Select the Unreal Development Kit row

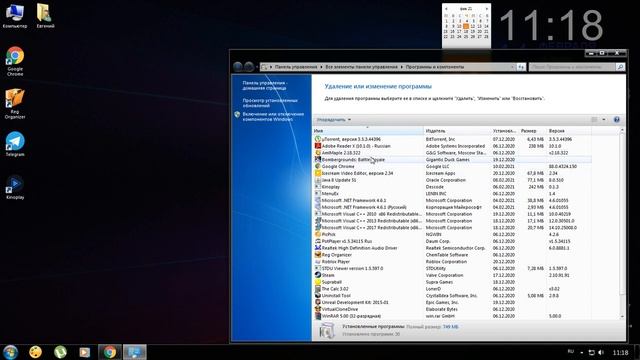coord(452,302)
